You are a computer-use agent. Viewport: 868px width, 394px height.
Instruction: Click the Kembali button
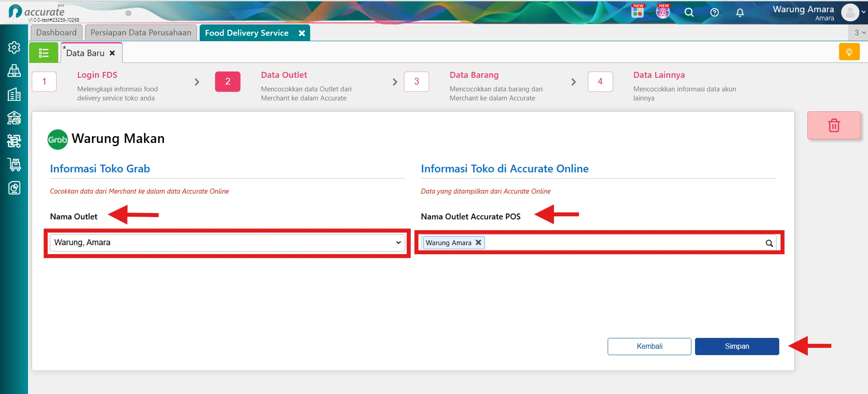[x=649, y=347]
